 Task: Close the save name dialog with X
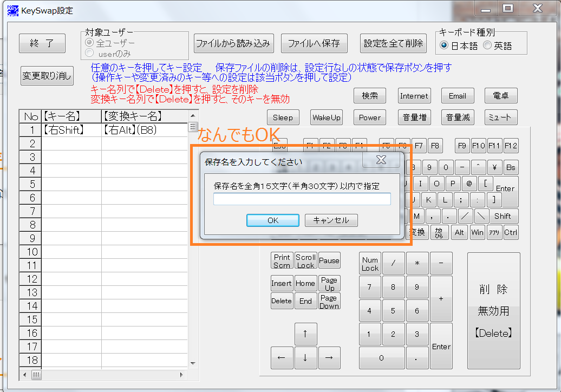click(381, 160)
